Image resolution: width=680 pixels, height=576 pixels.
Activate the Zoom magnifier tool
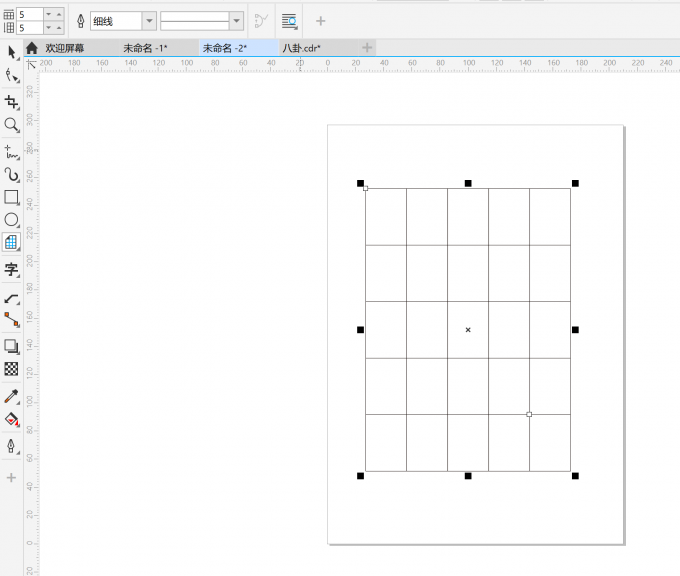[x=12, y=125]
